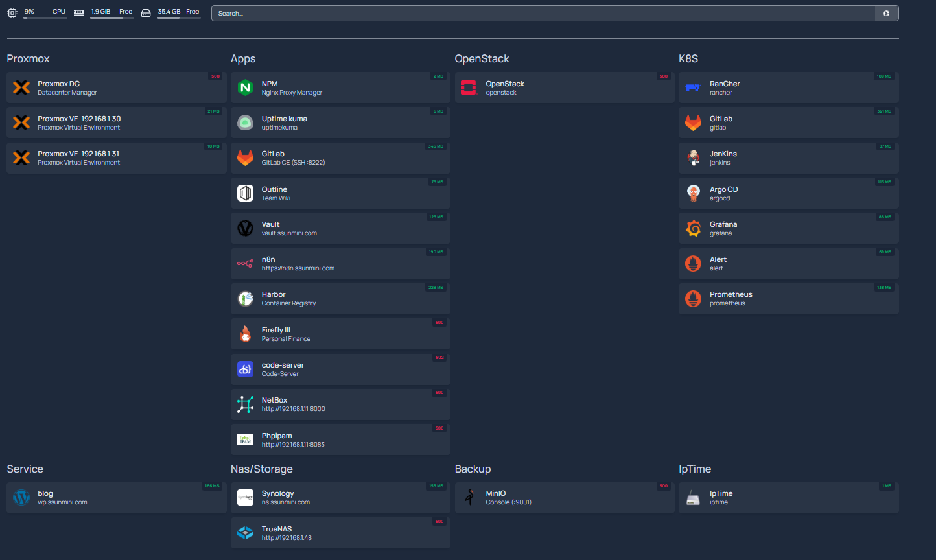Click the Grafana logo icon
The width and height of the screenshot is (936, 560).
pyautogui.click(x=693, y=228)
